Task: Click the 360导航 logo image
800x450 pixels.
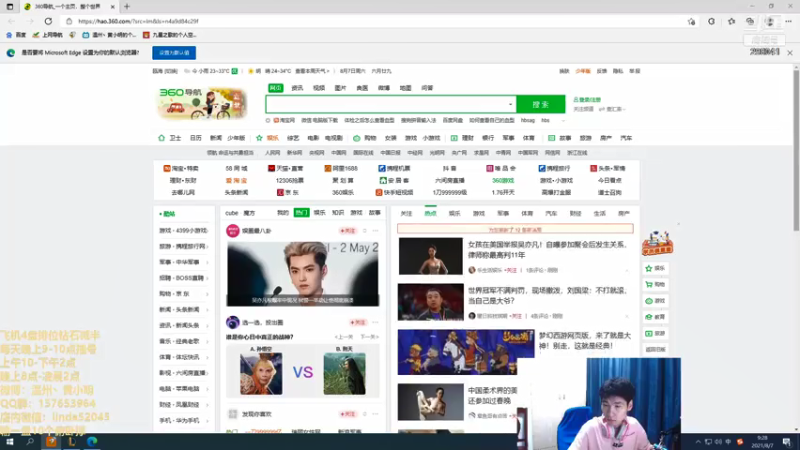Action: pos(203,104)
